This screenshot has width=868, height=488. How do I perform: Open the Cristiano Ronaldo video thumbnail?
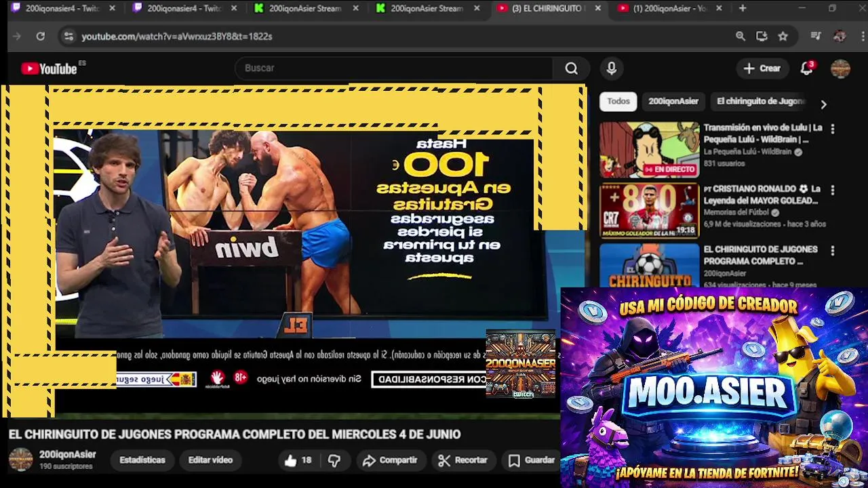coord(649,211)
